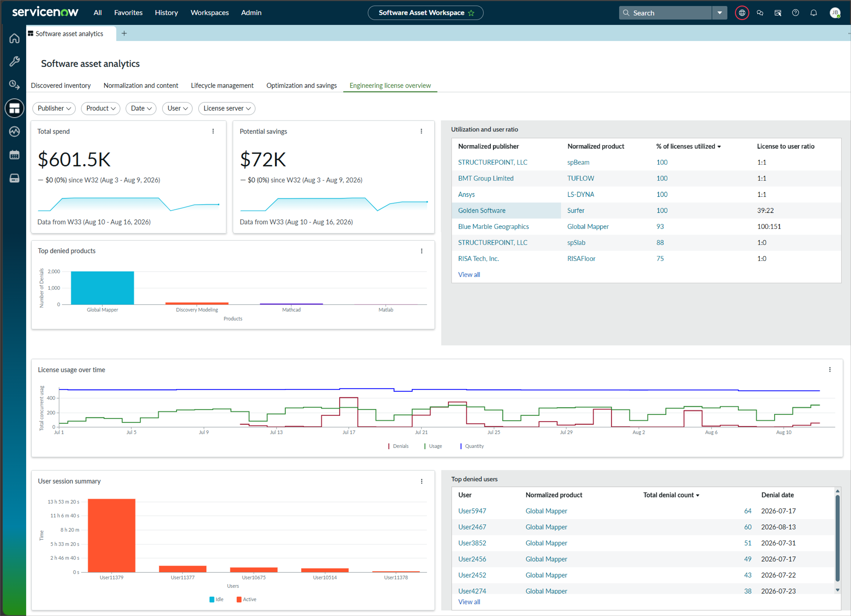The height and width of the screenshot is (616, 851).
Task: Click the search magnifier icon
Action: click(x=626, y=13)
